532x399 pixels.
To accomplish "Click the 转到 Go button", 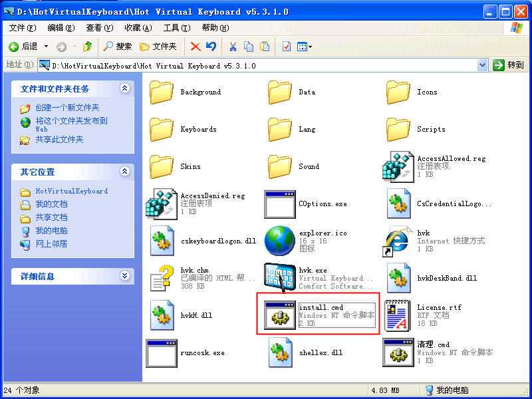I will pos(508,65).
